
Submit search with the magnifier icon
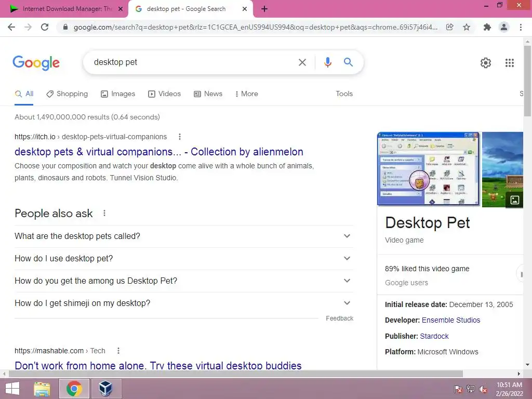[348, 62]
